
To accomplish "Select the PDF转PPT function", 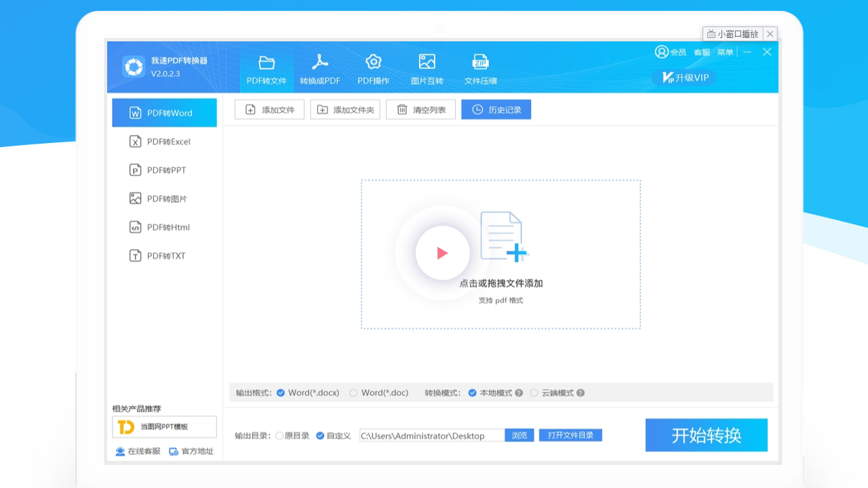I will (164, 169).
